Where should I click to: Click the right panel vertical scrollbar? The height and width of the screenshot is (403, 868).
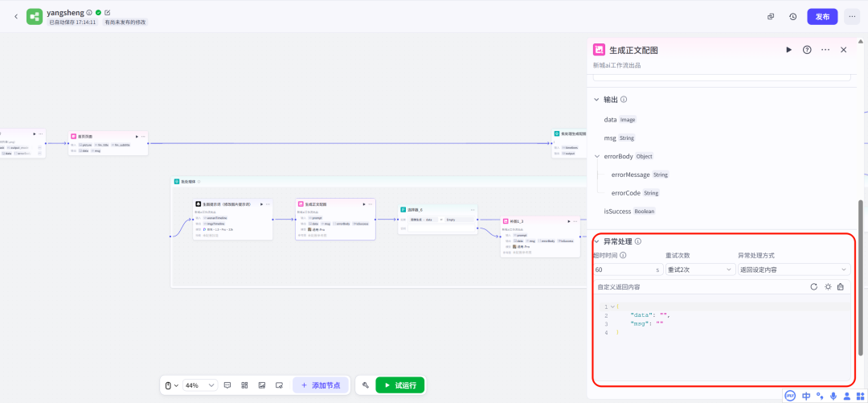coord(860,278)
